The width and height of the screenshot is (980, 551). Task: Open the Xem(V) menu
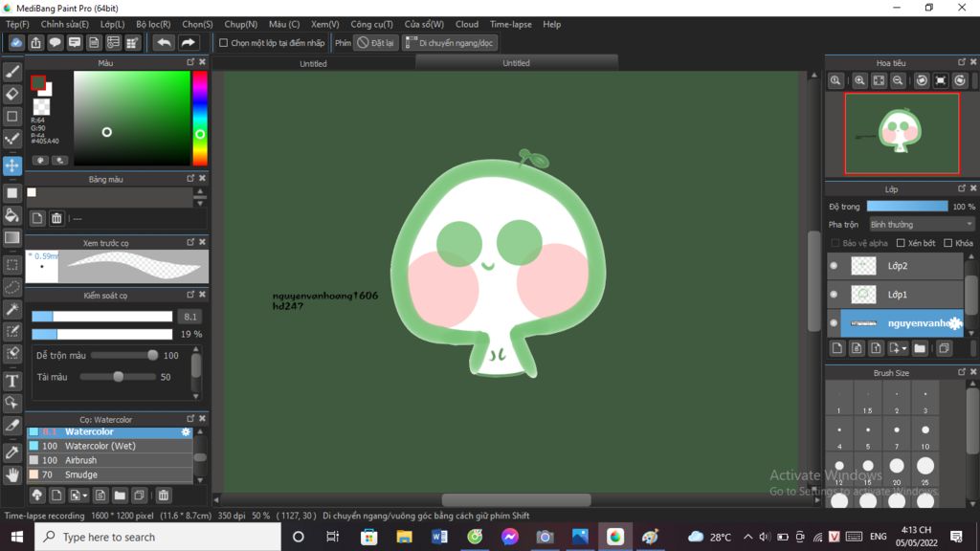tap(325, 24)
